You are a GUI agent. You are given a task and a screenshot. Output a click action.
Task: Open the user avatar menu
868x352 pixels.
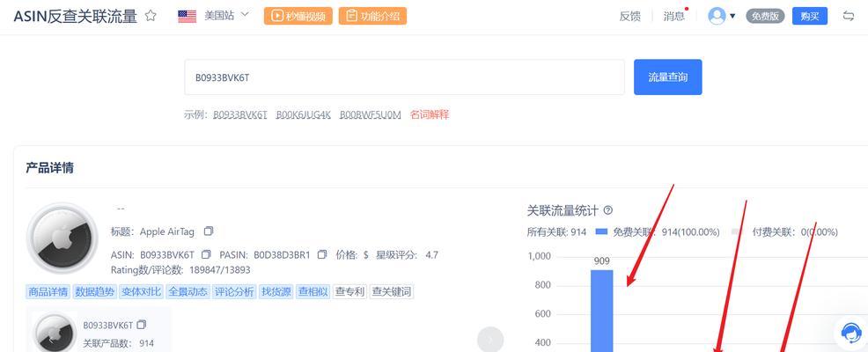pos(721,16)
